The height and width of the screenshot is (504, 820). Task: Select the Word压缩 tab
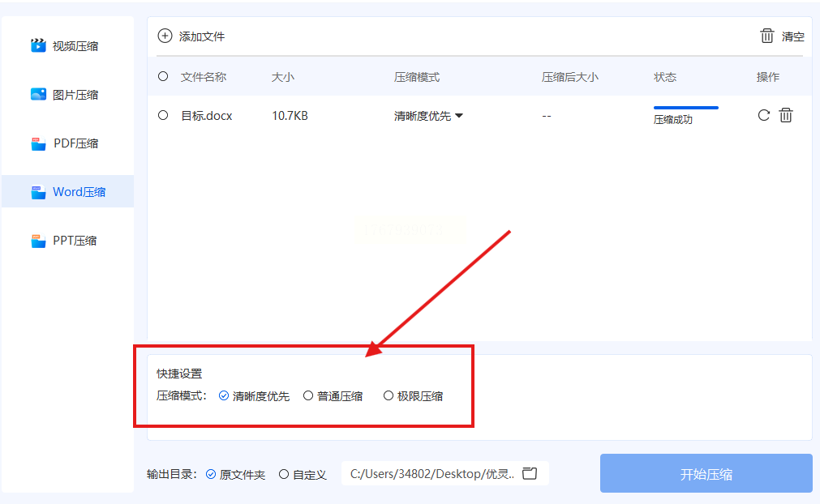[68, 192]
